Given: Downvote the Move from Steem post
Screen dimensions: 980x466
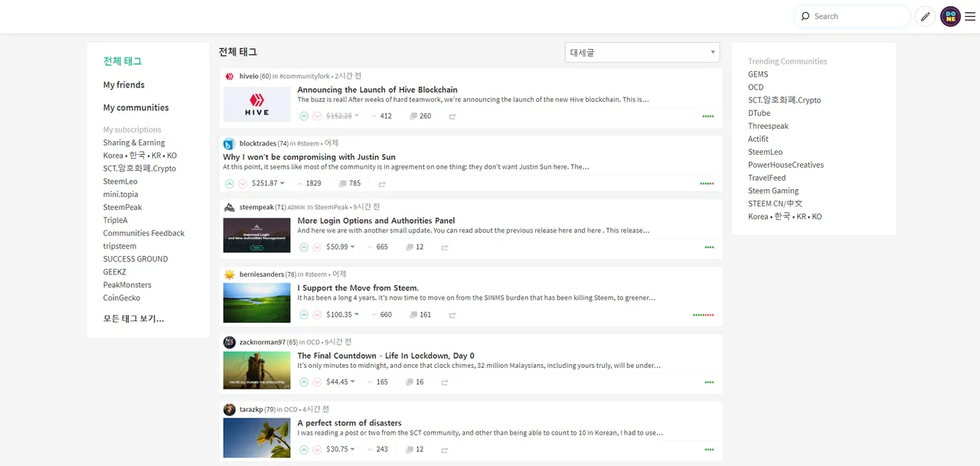Looking at the screenshot, I should [317, 315].
